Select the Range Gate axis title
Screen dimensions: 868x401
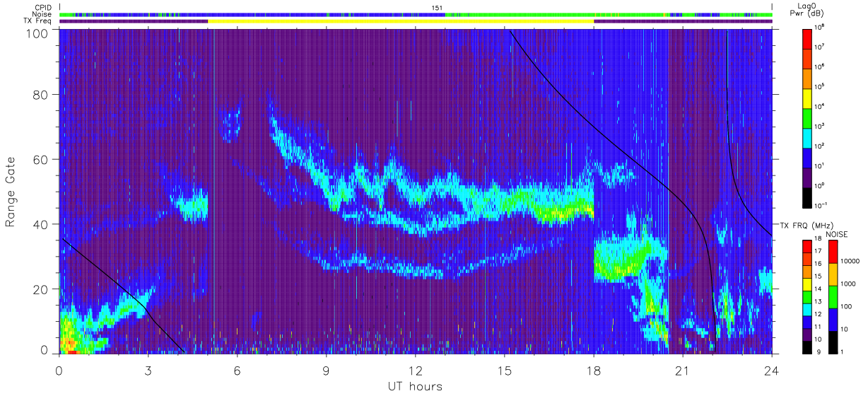point(11,192)
